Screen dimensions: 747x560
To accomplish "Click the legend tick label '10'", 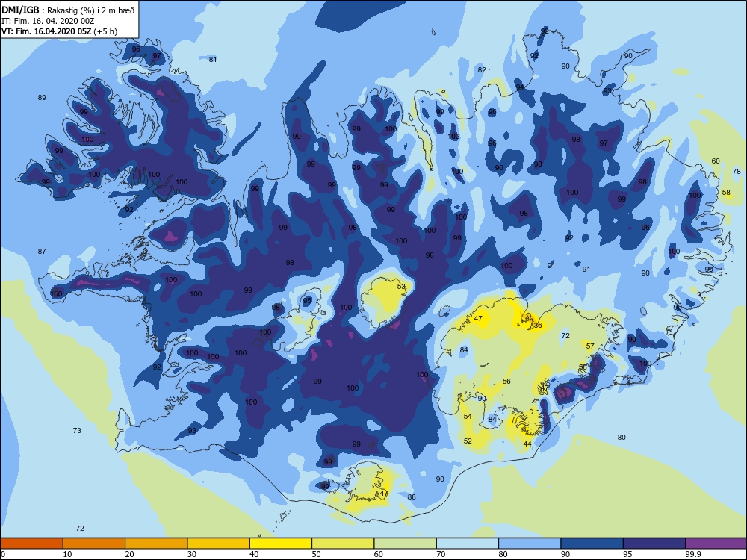I will pos(67,554).
